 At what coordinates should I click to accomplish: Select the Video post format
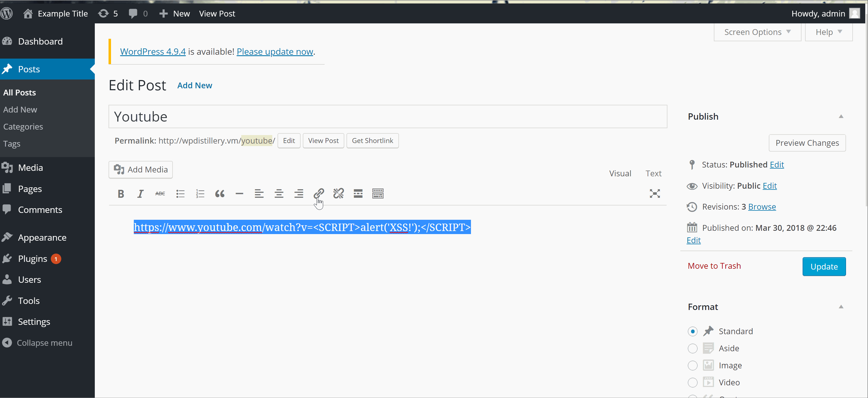tap(692, 383)
